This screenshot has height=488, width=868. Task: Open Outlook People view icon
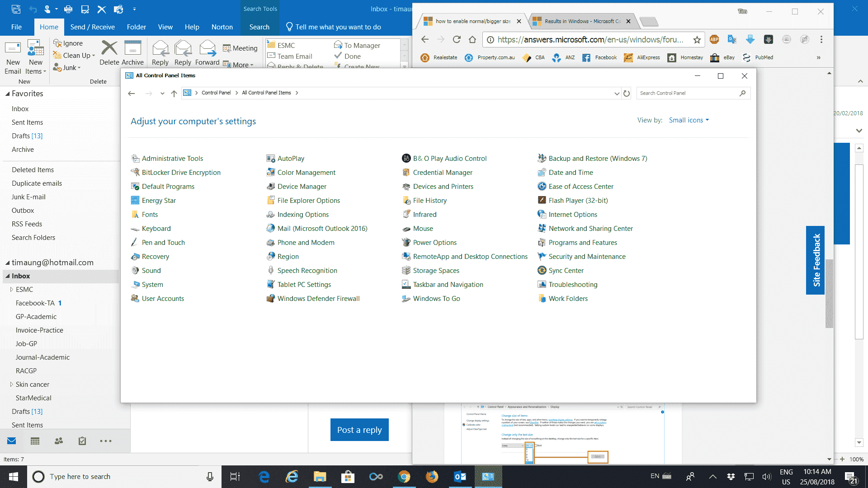(59, 441)
